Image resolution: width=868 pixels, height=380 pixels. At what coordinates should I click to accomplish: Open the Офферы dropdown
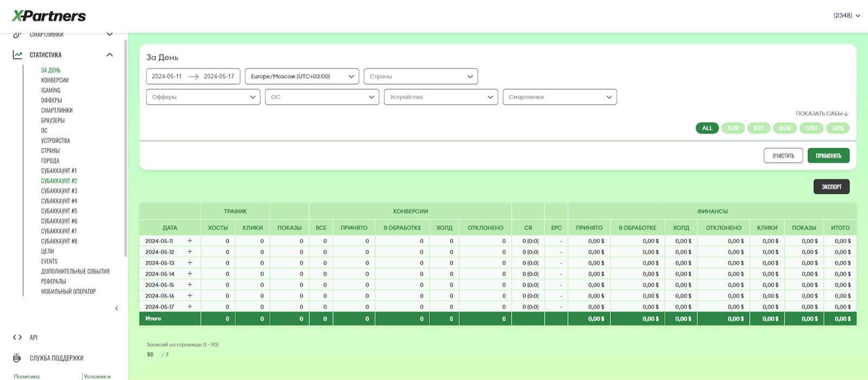pyautogui.click(x=203, y=97)
